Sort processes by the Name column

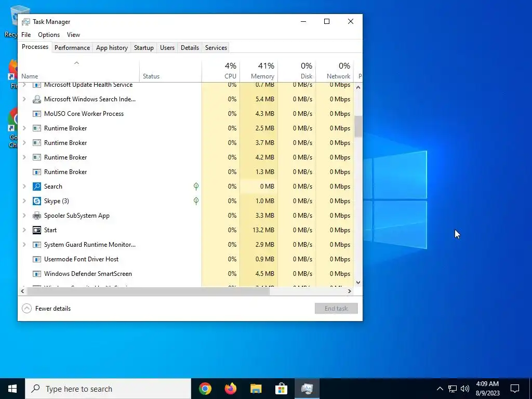78,71
